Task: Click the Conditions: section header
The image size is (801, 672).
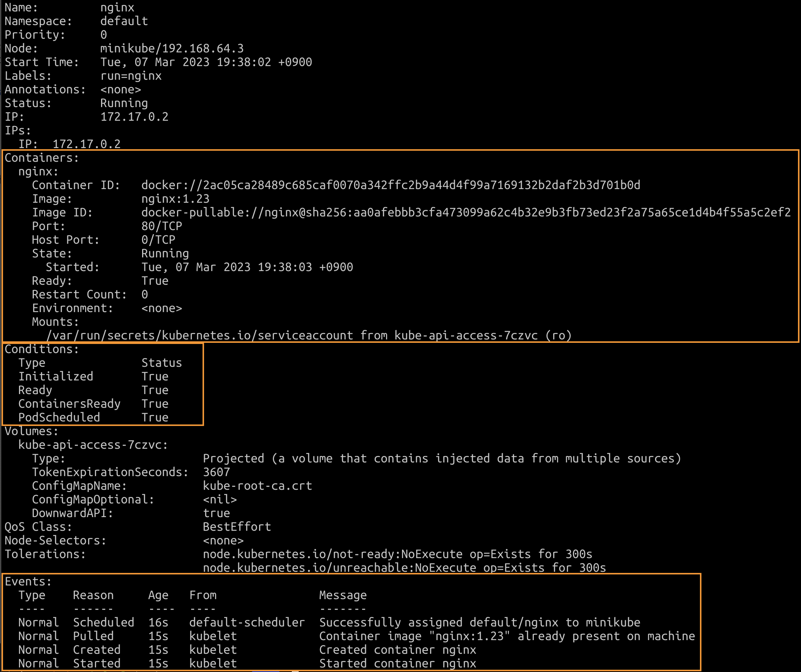Action: [41, 349]
